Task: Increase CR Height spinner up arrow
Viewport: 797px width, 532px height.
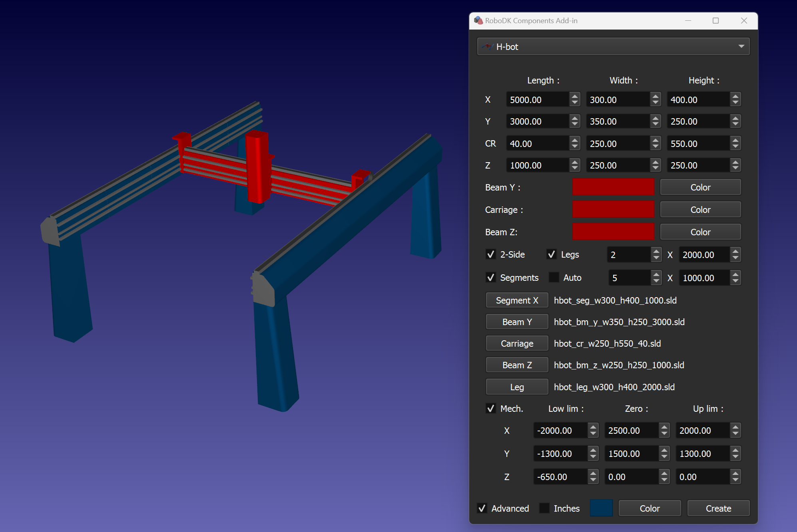Action: tap(735, 140)
